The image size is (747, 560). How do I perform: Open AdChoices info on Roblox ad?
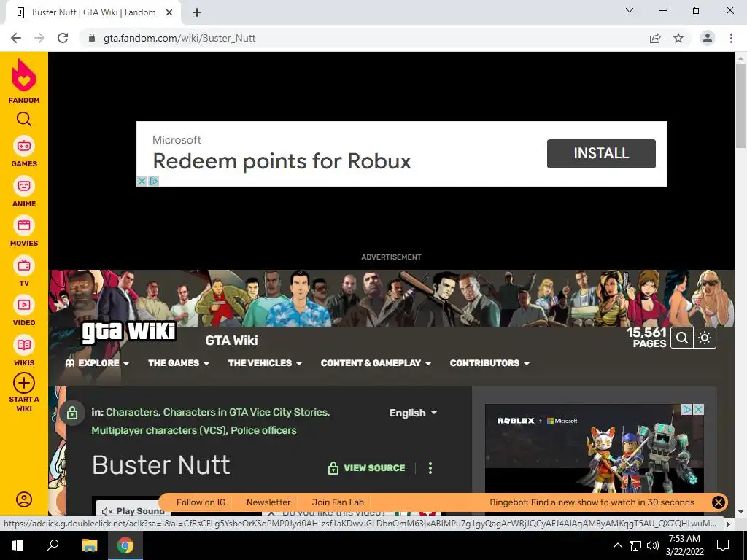[x=687, y=410]
